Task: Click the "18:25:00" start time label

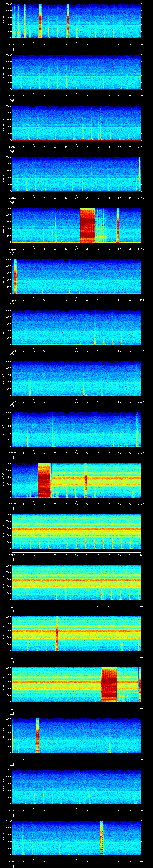Action: click(12, 198)
